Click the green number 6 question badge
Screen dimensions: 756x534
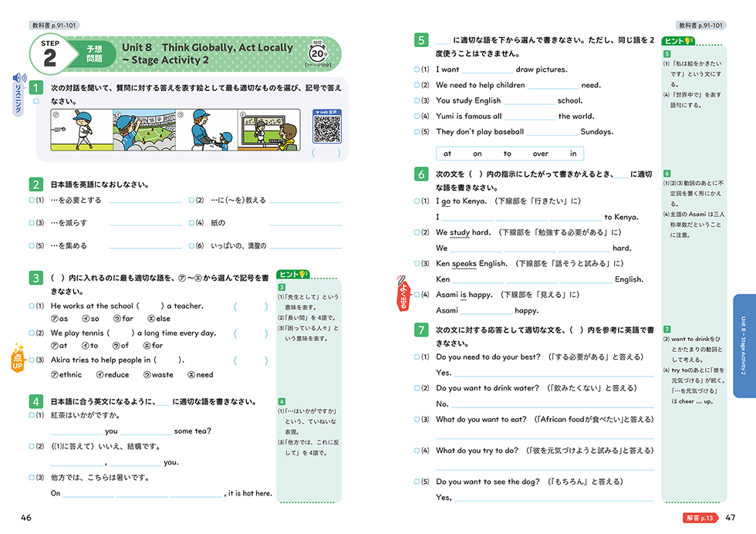(x=421, y=174)
